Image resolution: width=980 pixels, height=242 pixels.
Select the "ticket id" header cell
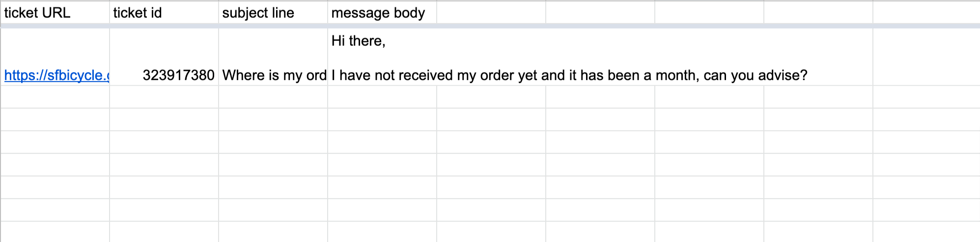(164, 12)
